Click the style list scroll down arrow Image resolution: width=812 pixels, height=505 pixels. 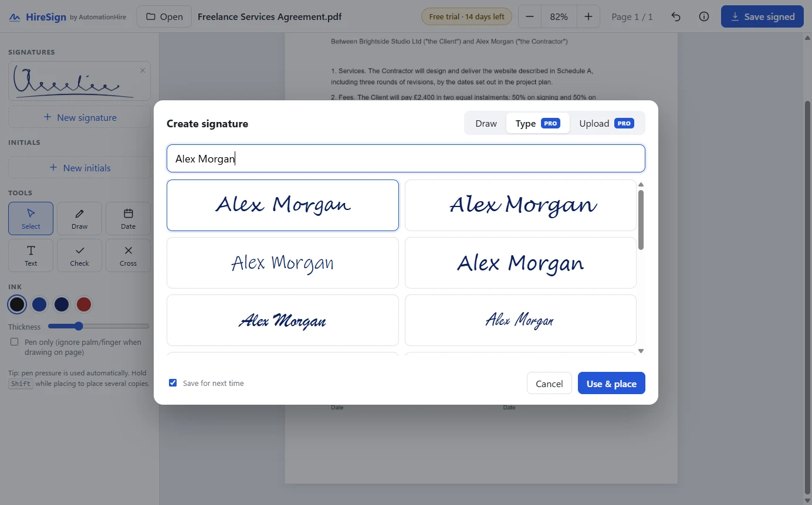click(x=641, y=351)
